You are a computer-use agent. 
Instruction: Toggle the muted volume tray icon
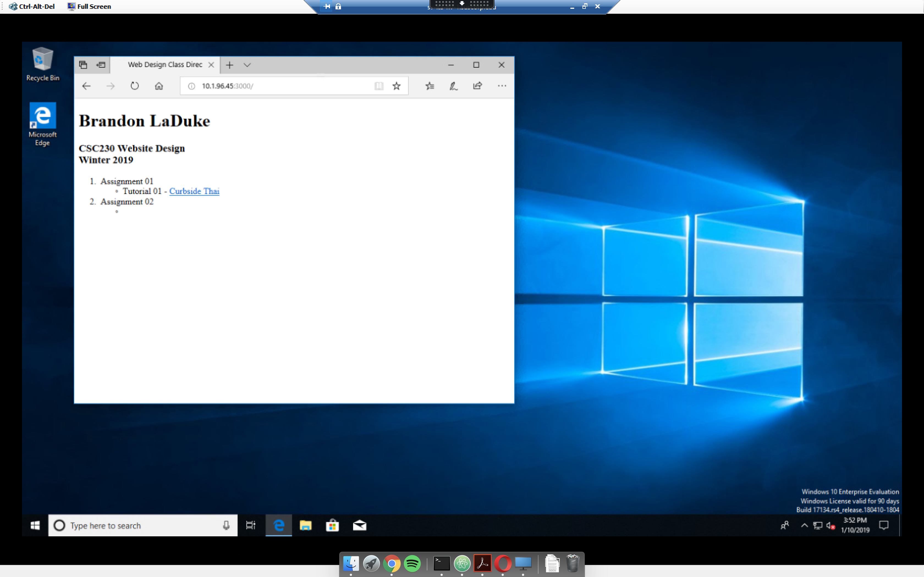830,525
